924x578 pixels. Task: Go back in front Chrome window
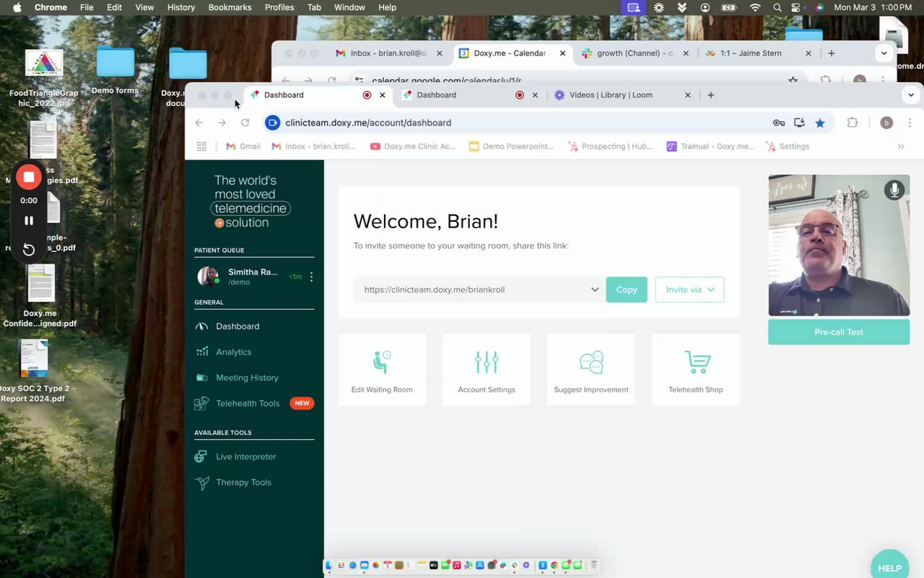199,123
